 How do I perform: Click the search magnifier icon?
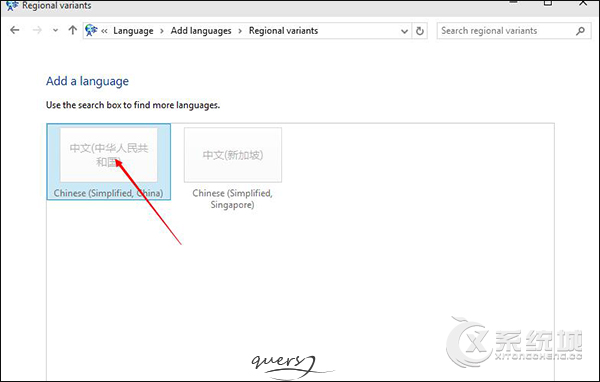pyautogui.click(x=580, y=31)
